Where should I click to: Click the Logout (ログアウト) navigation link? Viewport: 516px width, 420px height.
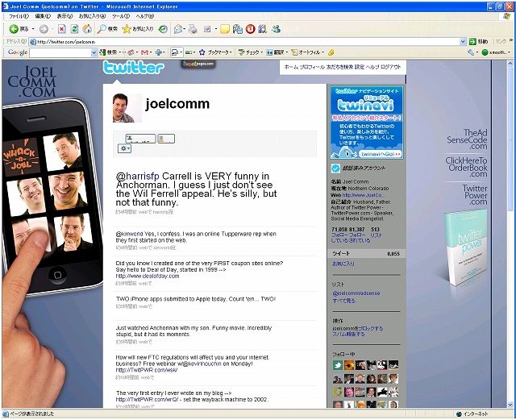pos(390,67)
